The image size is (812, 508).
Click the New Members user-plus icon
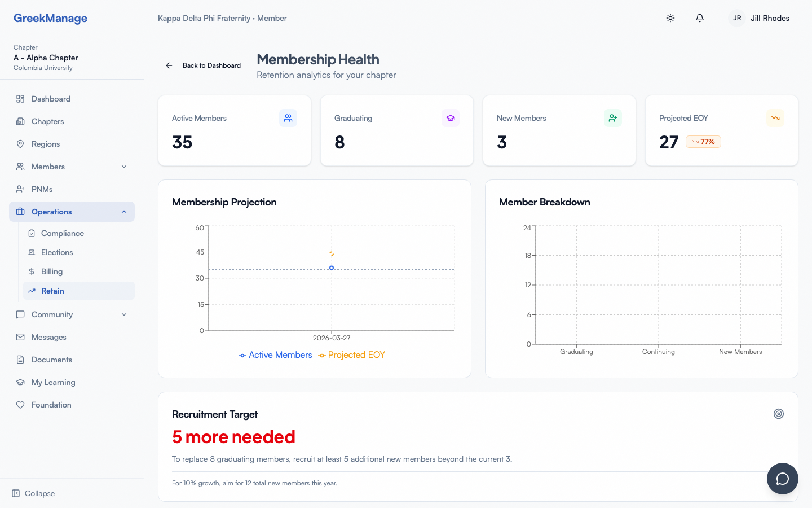[613, 118]
